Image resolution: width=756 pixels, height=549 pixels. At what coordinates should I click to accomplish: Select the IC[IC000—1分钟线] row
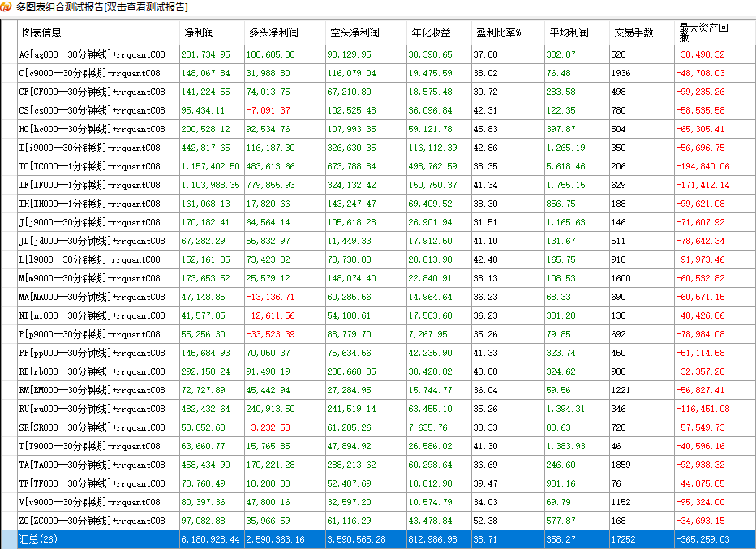tap(378, 166)
